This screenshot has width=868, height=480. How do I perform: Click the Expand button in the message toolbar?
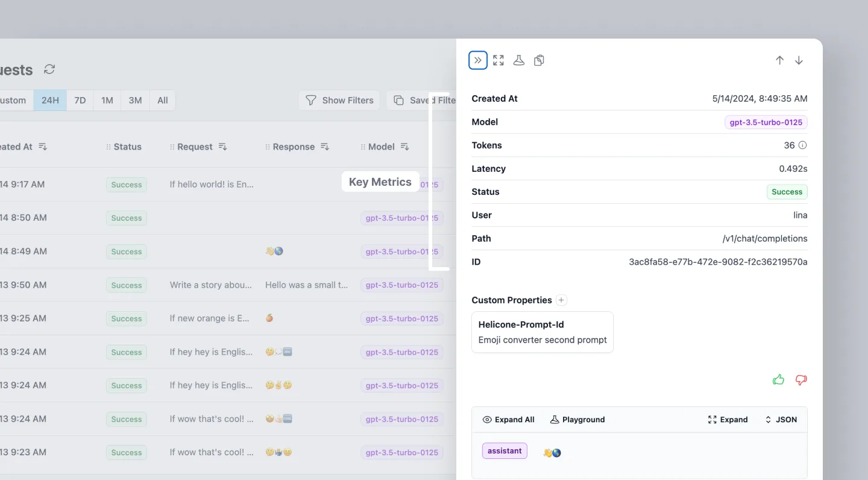728,420
